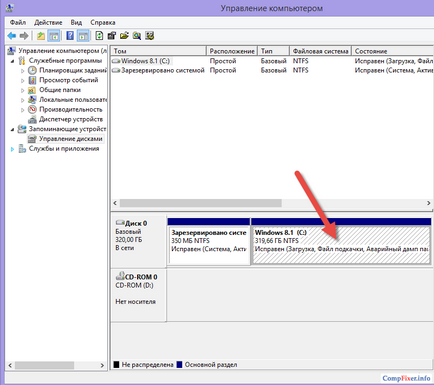Click the tree pane scroll-left arrow

pyautogui.click(x=10, y=365)
